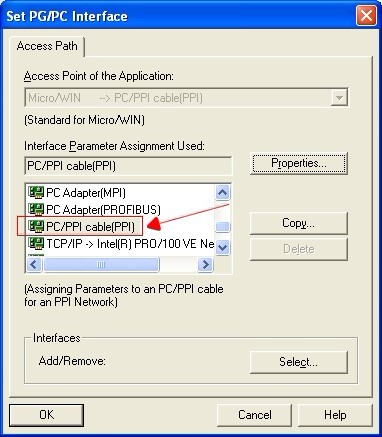Viewport: 382px width, 437px height.
Task: Click the horizontal scrollbar thumb in the list
Action: click(x=101, y=265)
